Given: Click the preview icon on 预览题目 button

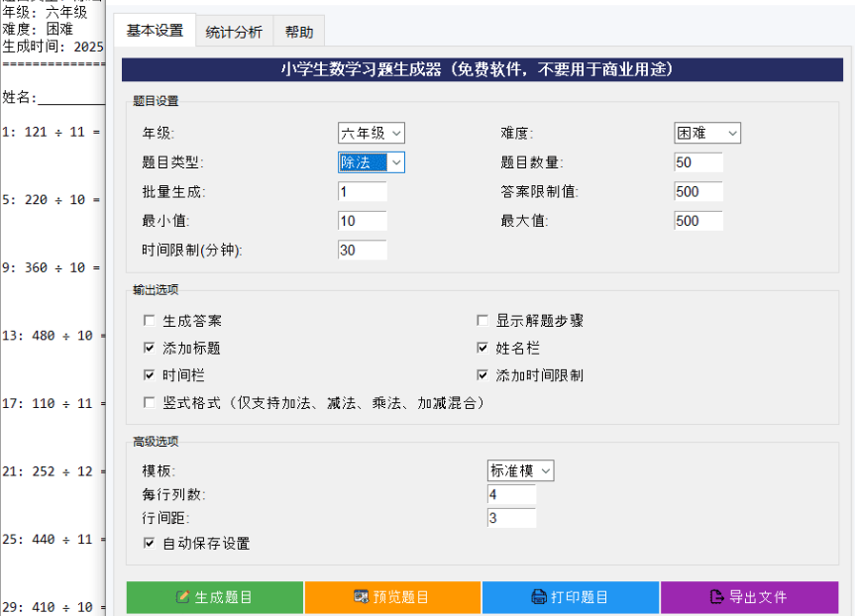Looking at the screenshot, I should [x=361, y=597].
